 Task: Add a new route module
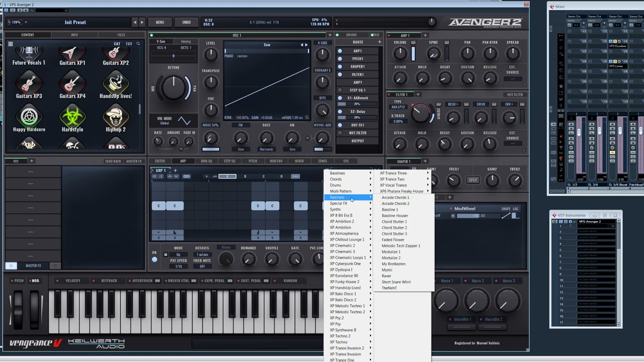(x=379, y=42)
